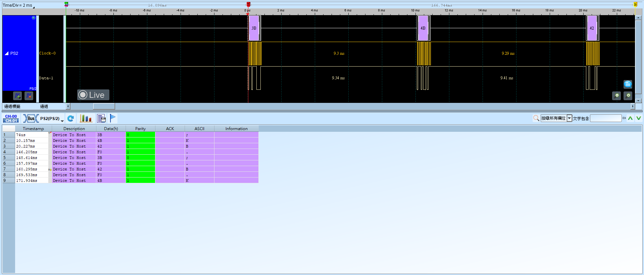644x275 pixels.
Task: Click the Information column header
Action: click(236, 128)
